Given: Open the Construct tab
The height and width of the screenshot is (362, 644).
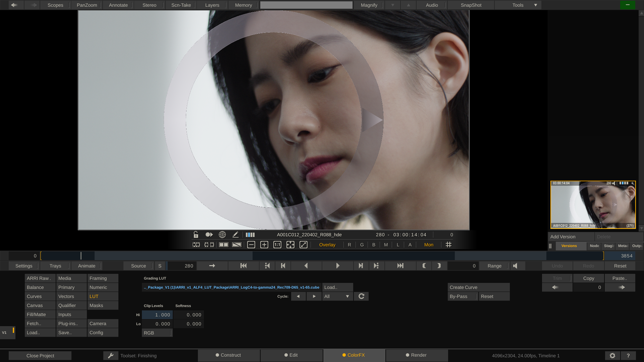Looking at the screenshot, I should (x=228, y=355).
